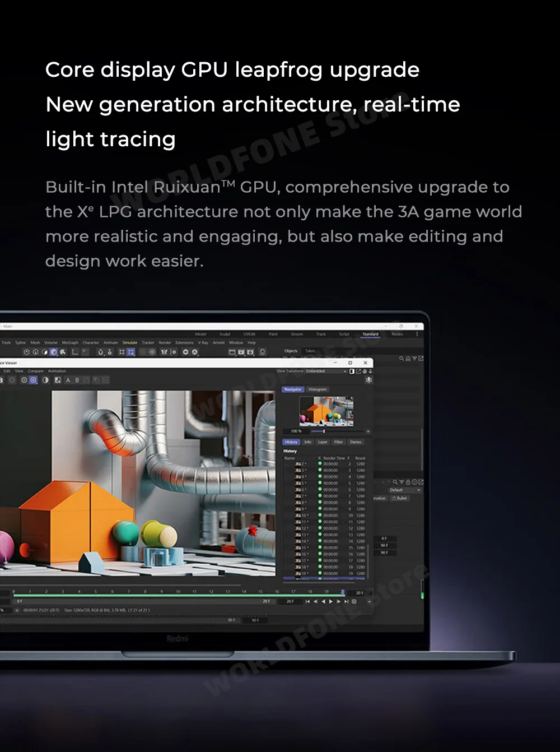Click the highlighted cube mode icon

coord(54,352)
